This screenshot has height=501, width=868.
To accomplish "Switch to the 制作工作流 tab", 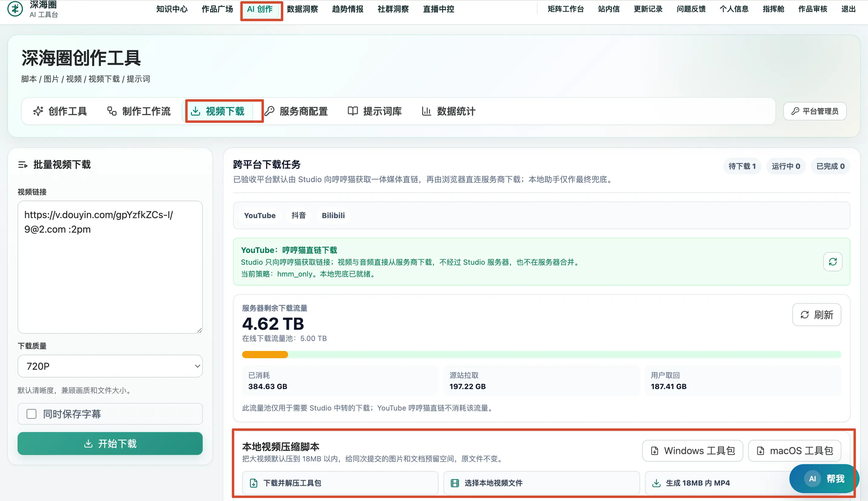I will [139, 111].
